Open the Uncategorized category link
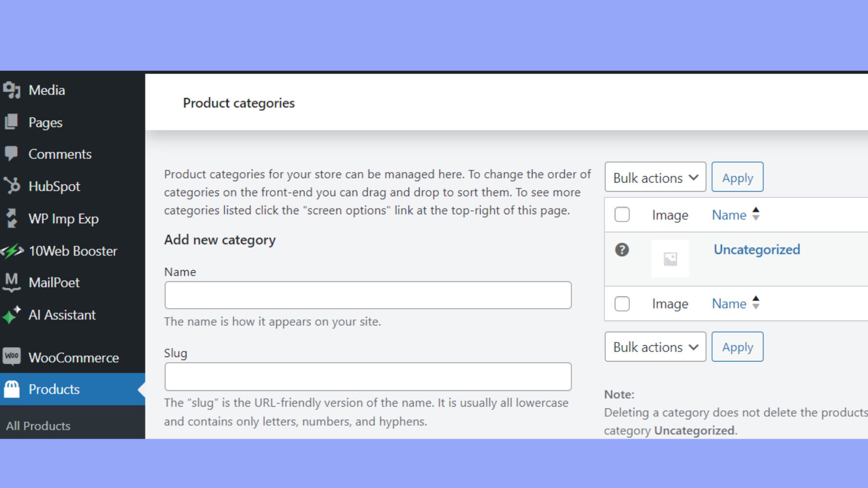 tap(757, 249)
